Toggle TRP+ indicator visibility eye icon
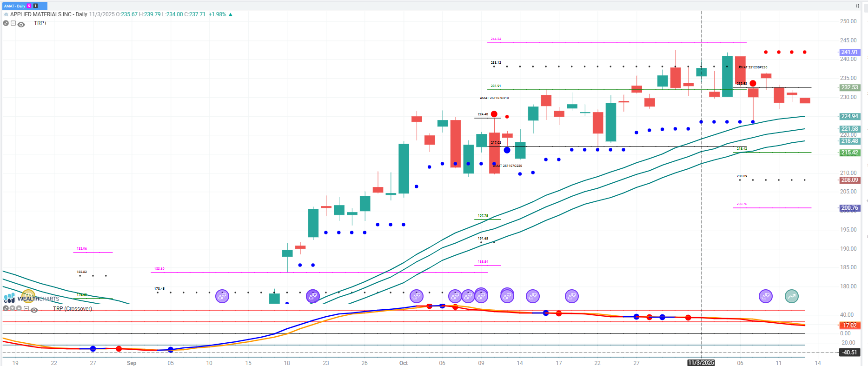 21,24
